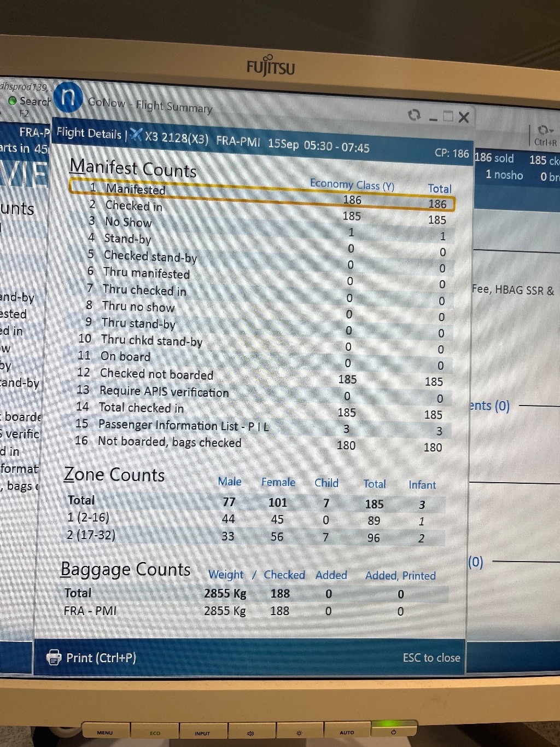The image size is (560, 747).
Task: Click the Female column header
Action: pyautogui.click(x=278, y=482)
